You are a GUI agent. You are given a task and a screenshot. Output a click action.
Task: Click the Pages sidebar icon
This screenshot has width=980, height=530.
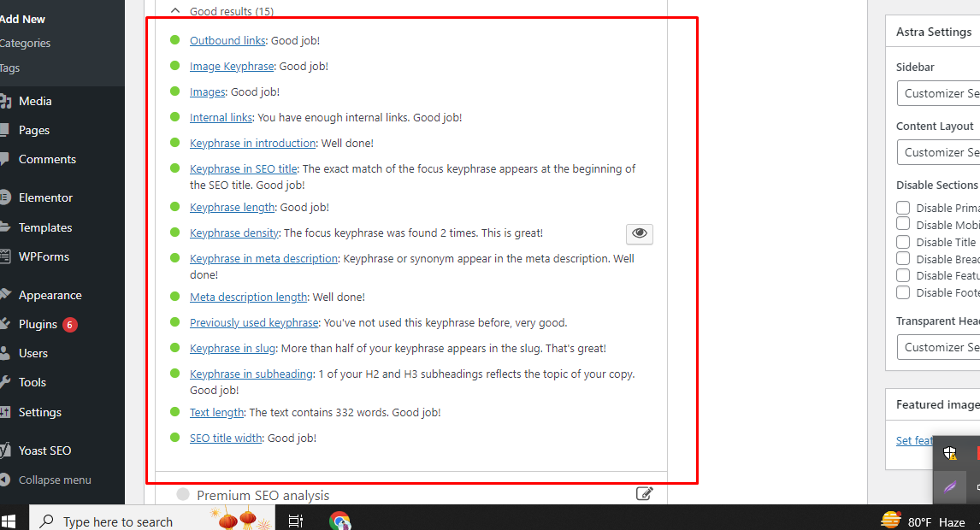click(5, 130)
